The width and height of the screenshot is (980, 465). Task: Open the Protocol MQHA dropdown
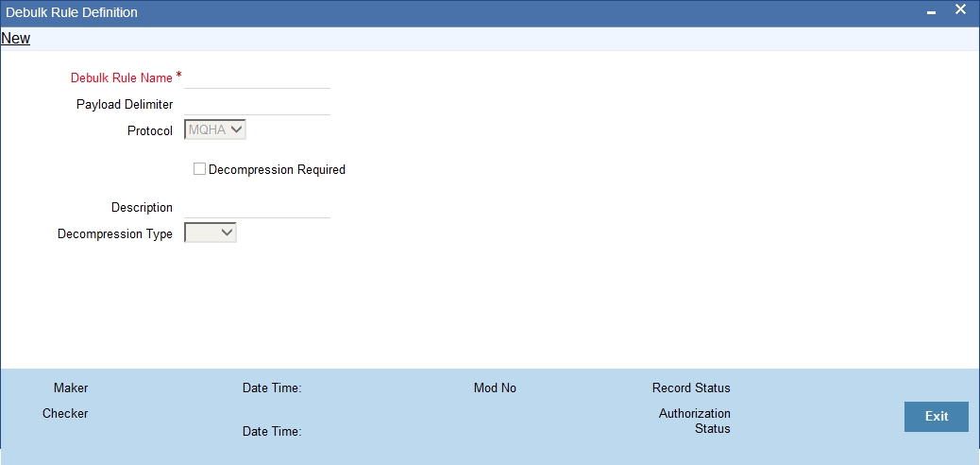[215, 130]
